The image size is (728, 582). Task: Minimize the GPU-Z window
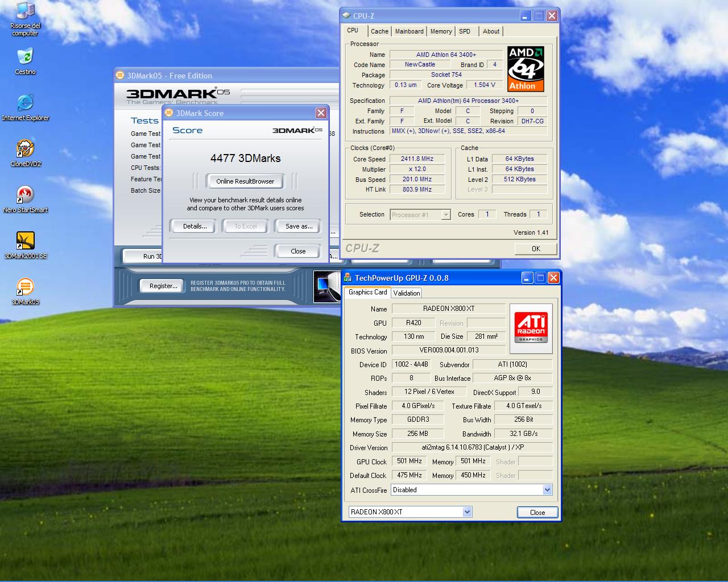527,277
